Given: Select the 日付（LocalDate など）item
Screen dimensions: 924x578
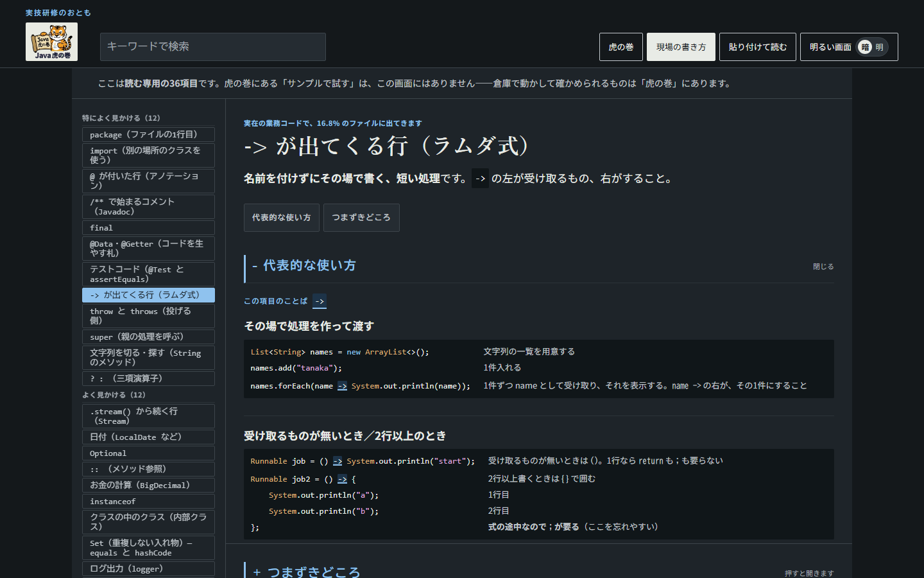Looking at the screenshot, I should [148, 437].
